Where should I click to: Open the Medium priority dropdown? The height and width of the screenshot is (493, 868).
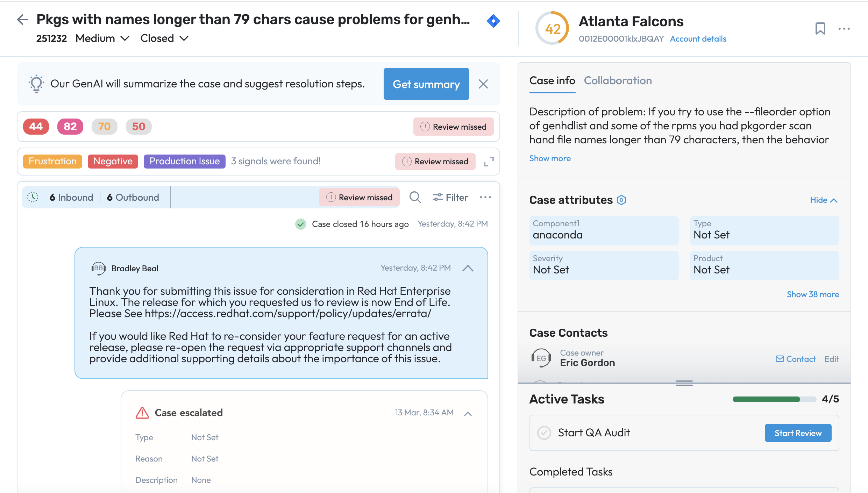point(102,38)
